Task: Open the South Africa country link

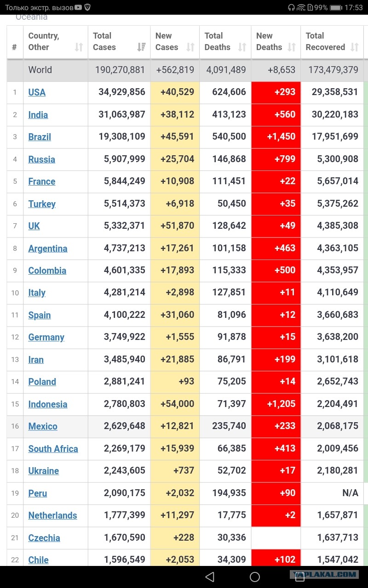Action: [53, 449]
